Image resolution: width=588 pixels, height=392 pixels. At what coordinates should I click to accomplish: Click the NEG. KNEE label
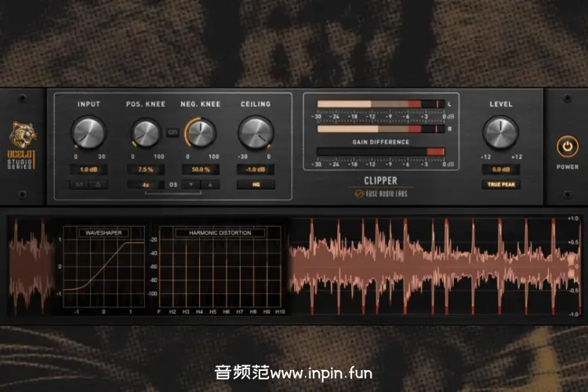201,104
